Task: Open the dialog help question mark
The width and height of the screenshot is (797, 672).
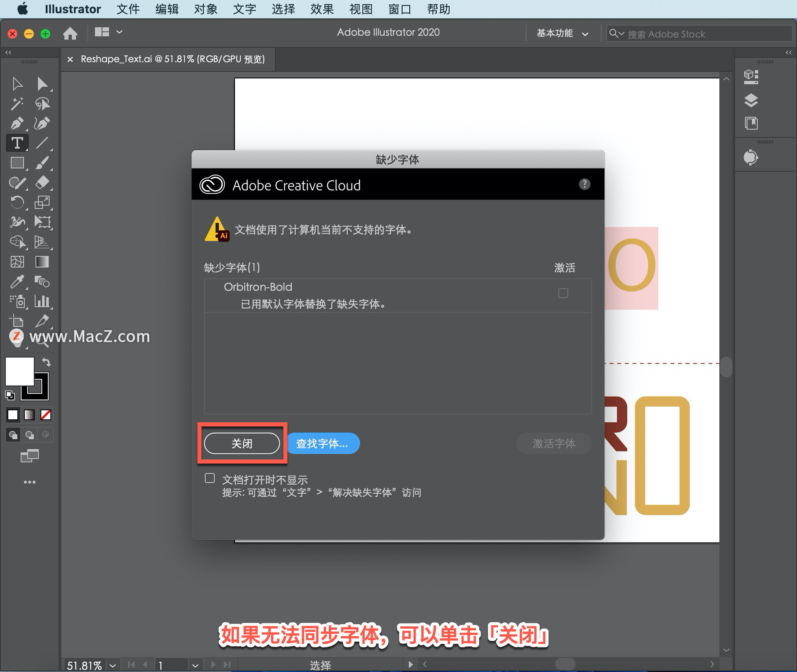Action: (584, 184)
